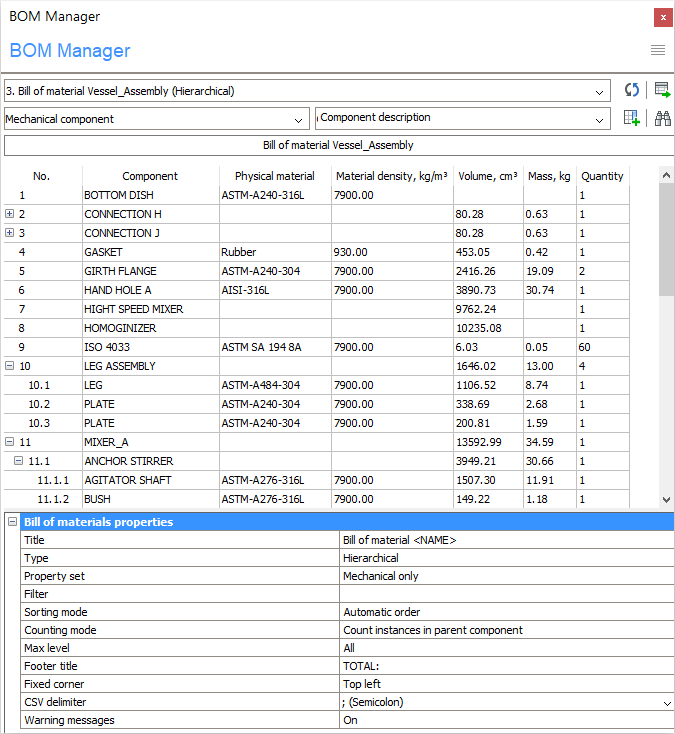Click the scroll down arrow of the table
The width and height of the screenshot is (675, 734).
pyautogui.click(x=667, y=500)
